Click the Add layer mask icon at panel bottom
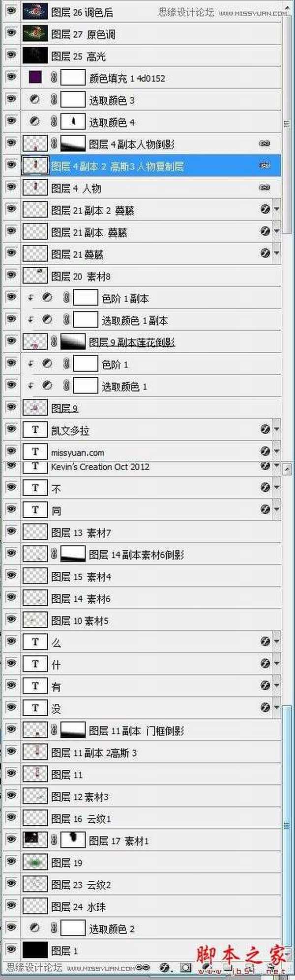The width and height of the screenshot is (295, 980). pos(185,967)
